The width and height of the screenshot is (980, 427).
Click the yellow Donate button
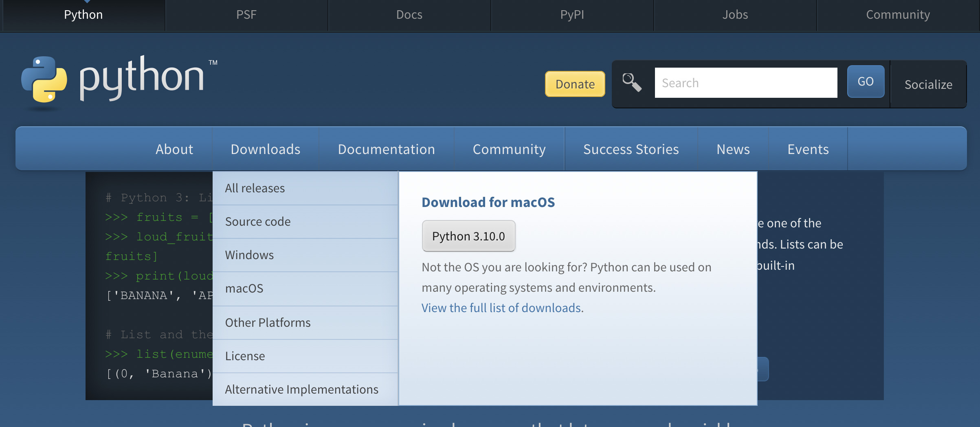[x=575, y=84]
